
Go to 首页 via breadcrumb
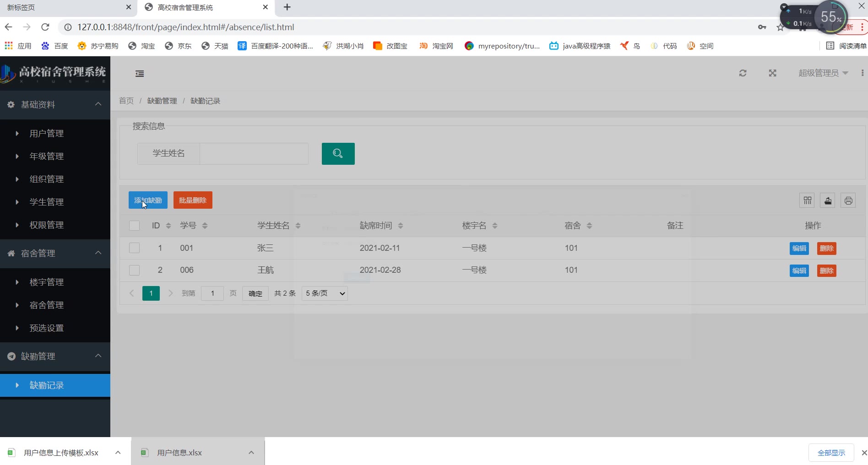126,101
